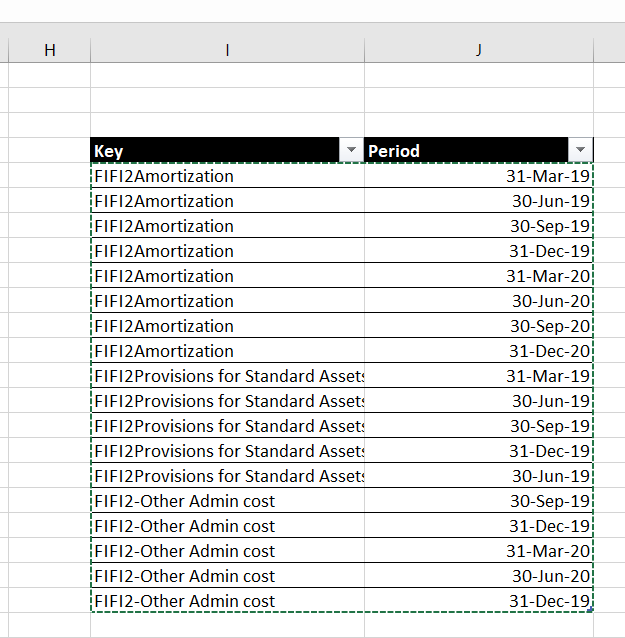Image resolution: width=625 pixels, height=638 pixels.
Task: Select FIFI2Amortization cell in the 31-Dec-19 row
Action: tap(227, 251)
